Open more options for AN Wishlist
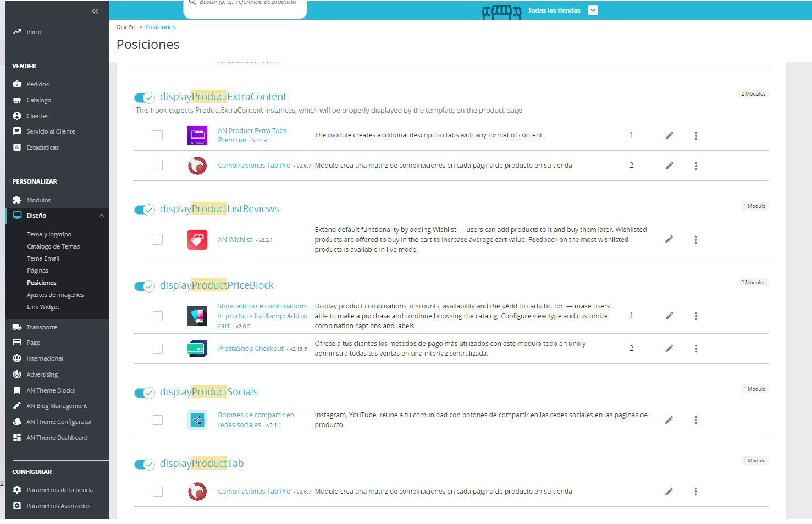Image resolution: width=812 pixels, height=524 pixels. point(695,240)
